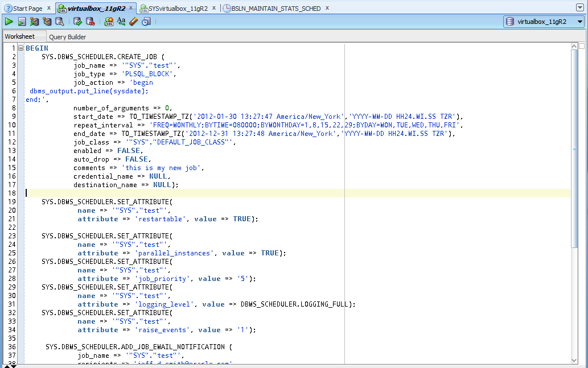Click the end_date parameter on line 11
The image size is (588, 368).
click(89, 134)
